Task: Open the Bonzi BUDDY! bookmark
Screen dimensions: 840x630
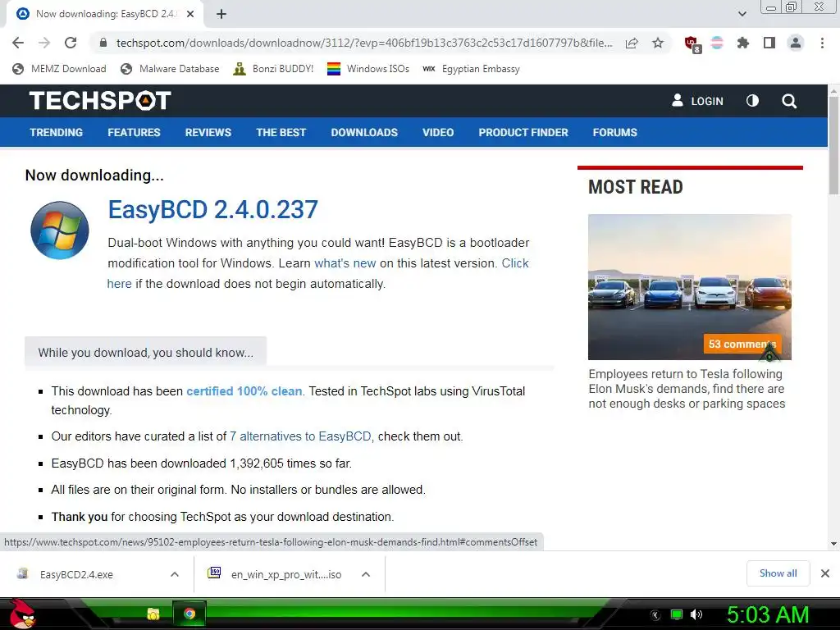Action: (273, 69)
